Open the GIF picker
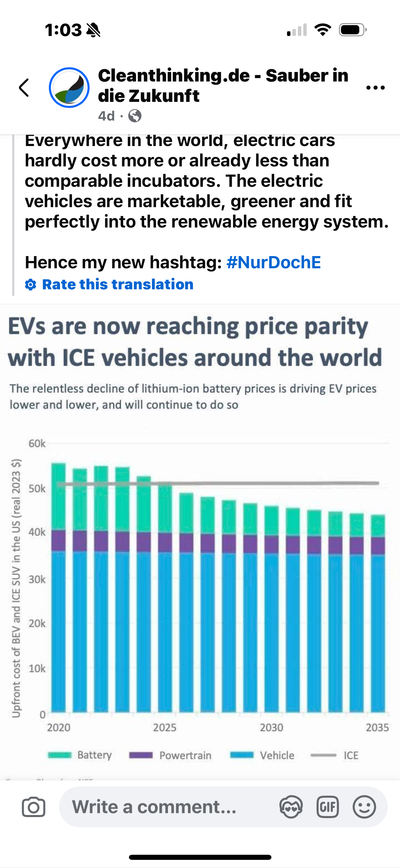 pyautogui.click(x=327, y=807)
